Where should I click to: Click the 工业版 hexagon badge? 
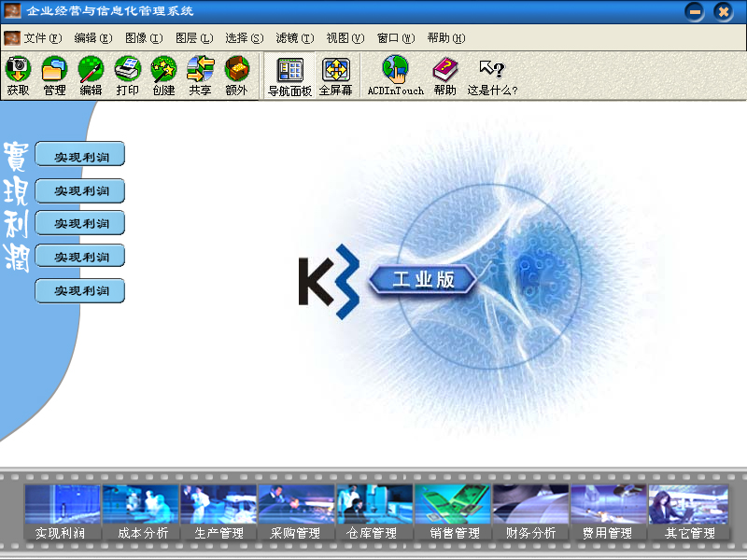click(x=423, y=279)
